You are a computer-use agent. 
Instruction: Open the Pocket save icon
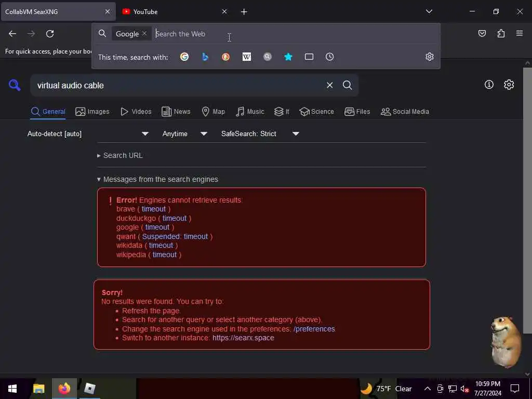(x=482, y=33)
